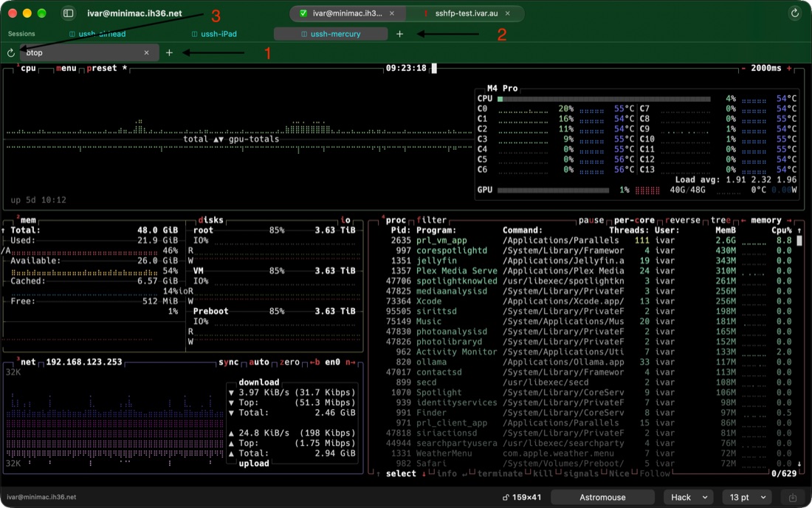812x508 pixels.
Task: Toggle auto scaling in the net panel
Action: click(x=259, y=362)
